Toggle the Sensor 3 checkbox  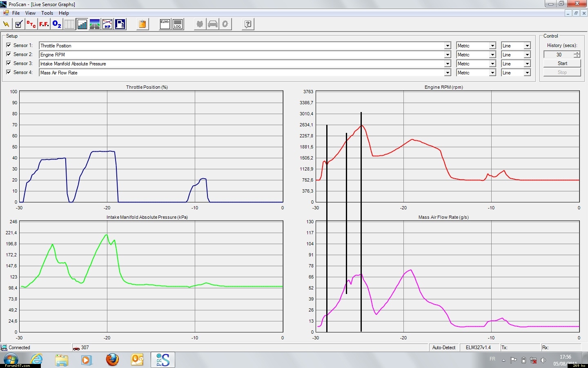[x=9, y=63]
